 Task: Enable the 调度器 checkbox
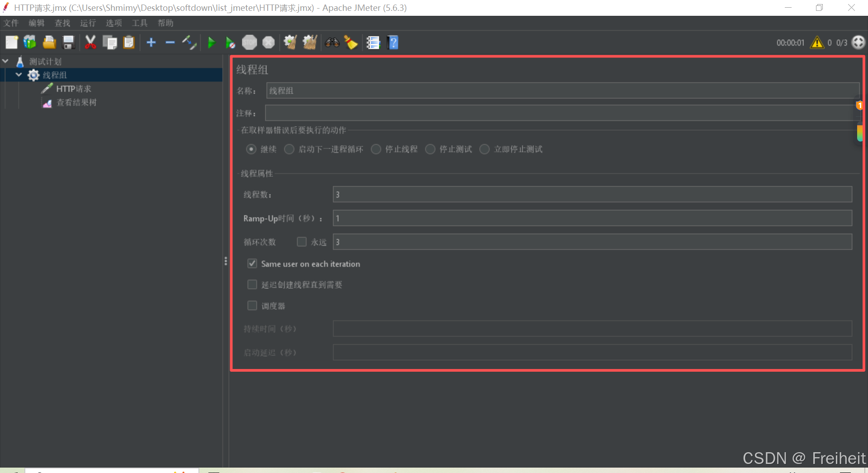(x=252, y=306)
